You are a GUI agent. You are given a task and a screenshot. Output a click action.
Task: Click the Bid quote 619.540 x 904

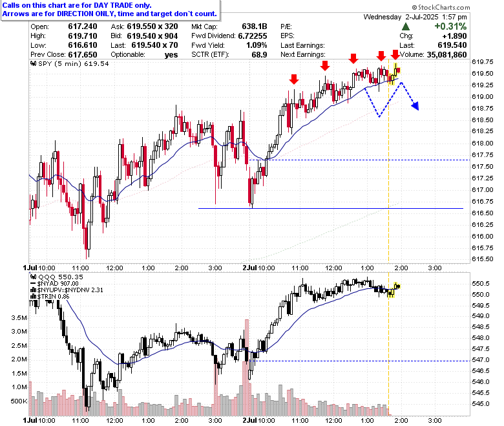click(x=152, y=36)
